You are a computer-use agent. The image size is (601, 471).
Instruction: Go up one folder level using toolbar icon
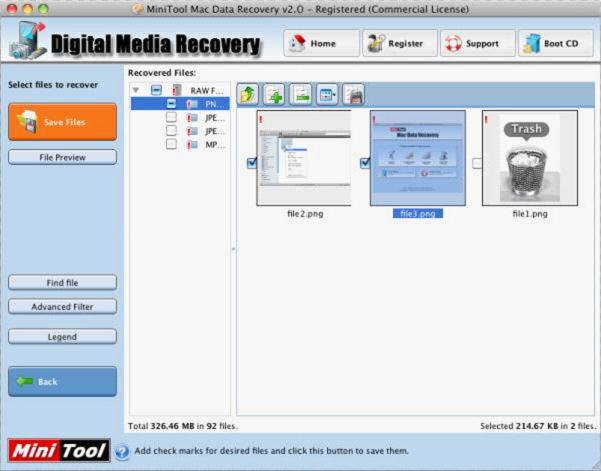tap(247, 95)
